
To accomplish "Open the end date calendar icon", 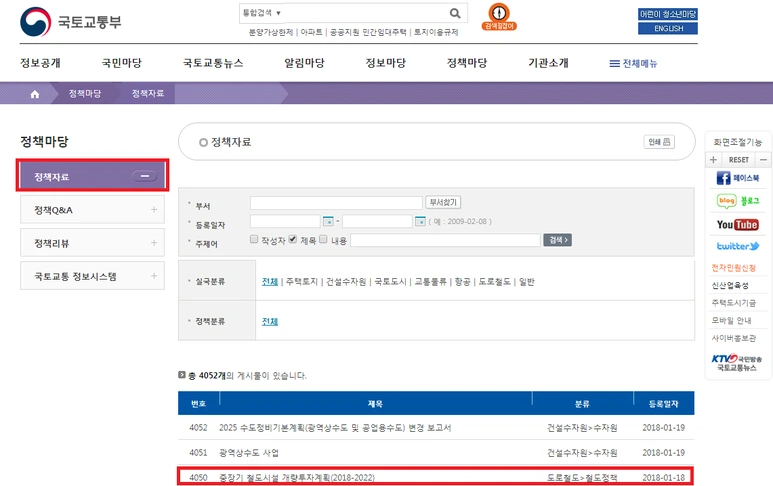I will 420,221.
